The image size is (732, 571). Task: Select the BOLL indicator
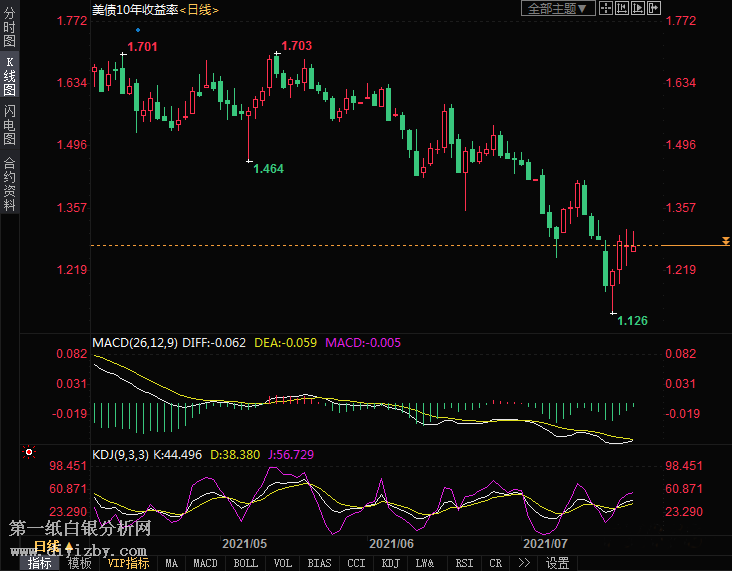245,563
